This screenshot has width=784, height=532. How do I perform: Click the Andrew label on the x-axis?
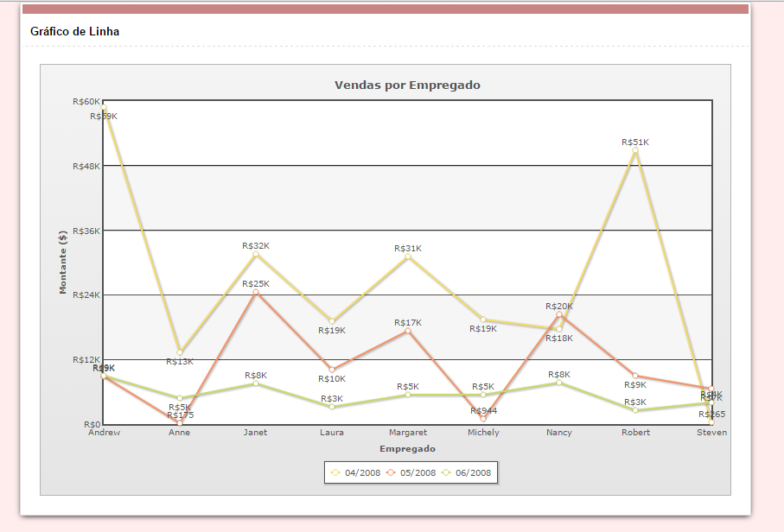click(x=104, y=433)
